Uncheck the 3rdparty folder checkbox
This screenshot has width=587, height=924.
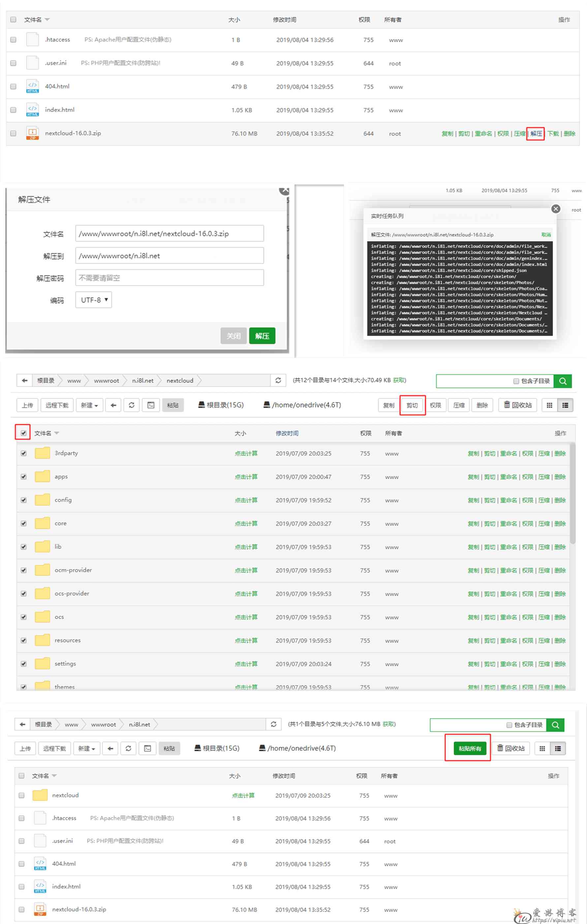click(x=24, y=453)
